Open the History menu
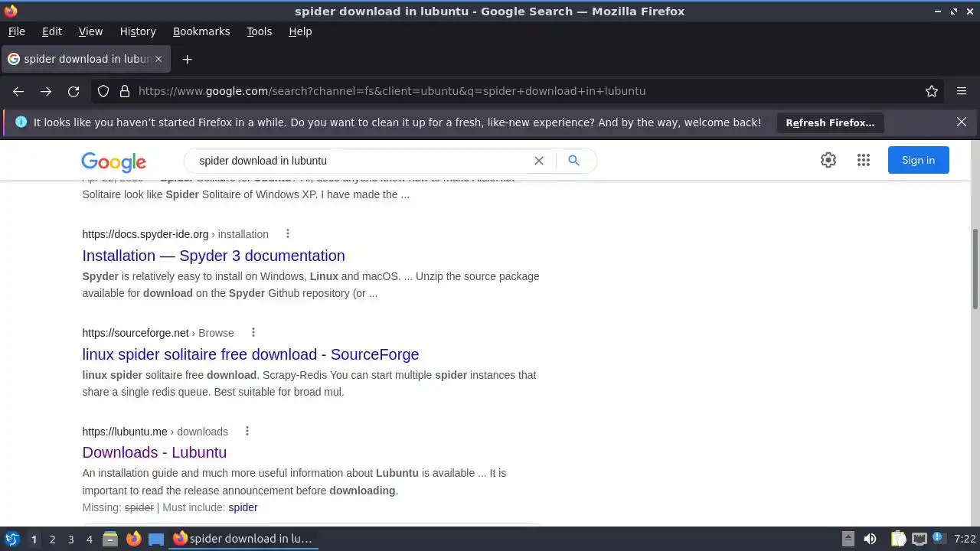 point(138,31)
